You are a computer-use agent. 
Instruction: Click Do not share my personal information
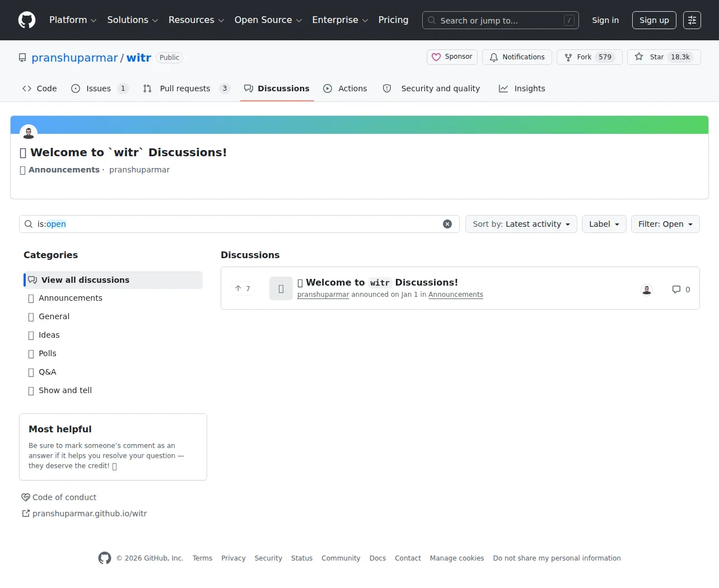(x=557, y=558)
